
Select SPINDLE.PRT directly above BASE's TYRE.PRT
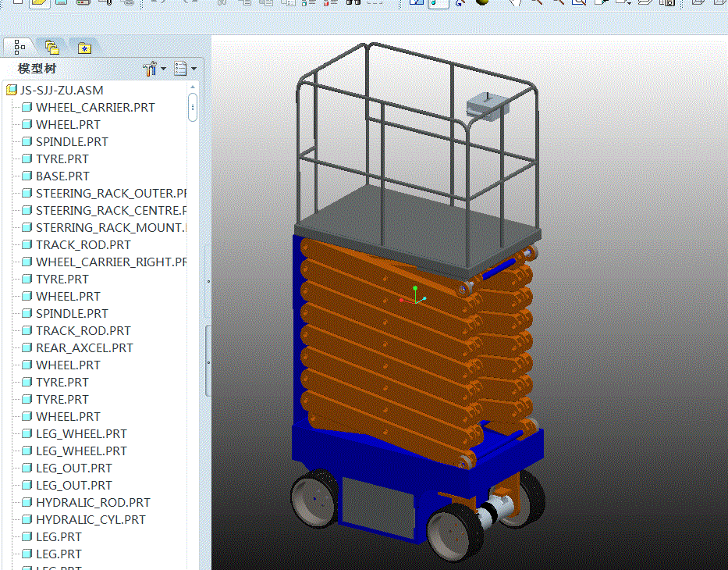point(65,141)
